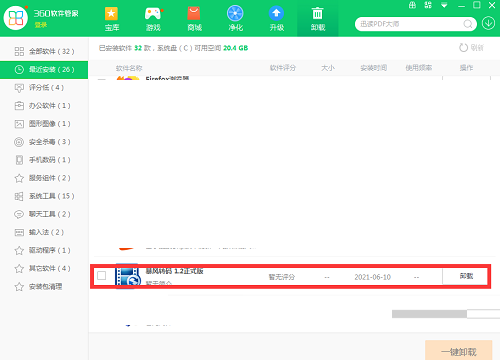The width and height of the screenshot is (500, 360).
Task: Sort by 使用频率 column header
Action: pos(419,68)
